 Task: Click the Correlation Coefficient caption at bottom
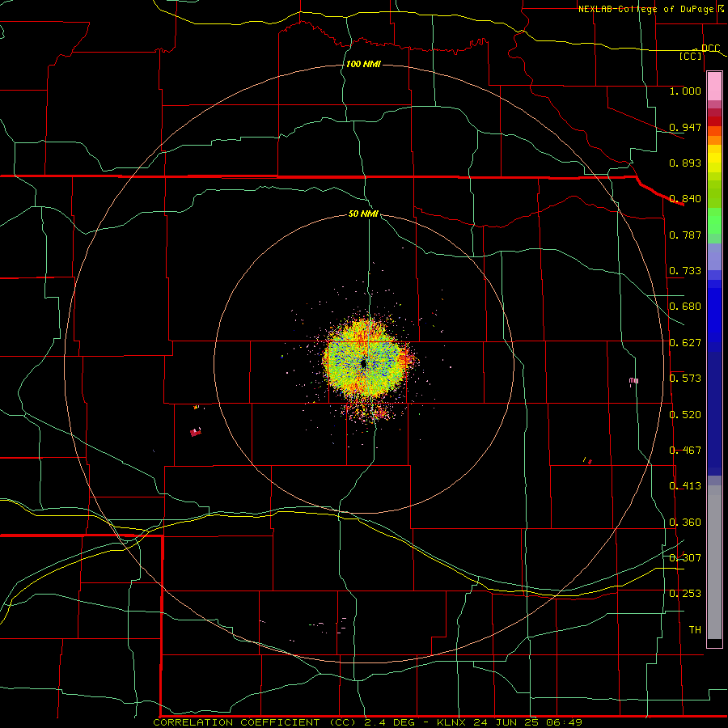coord(367,722)
